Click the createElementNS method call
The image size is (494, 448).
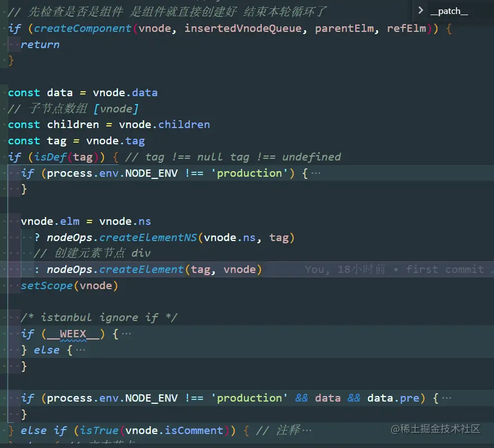tap(148, 237)
